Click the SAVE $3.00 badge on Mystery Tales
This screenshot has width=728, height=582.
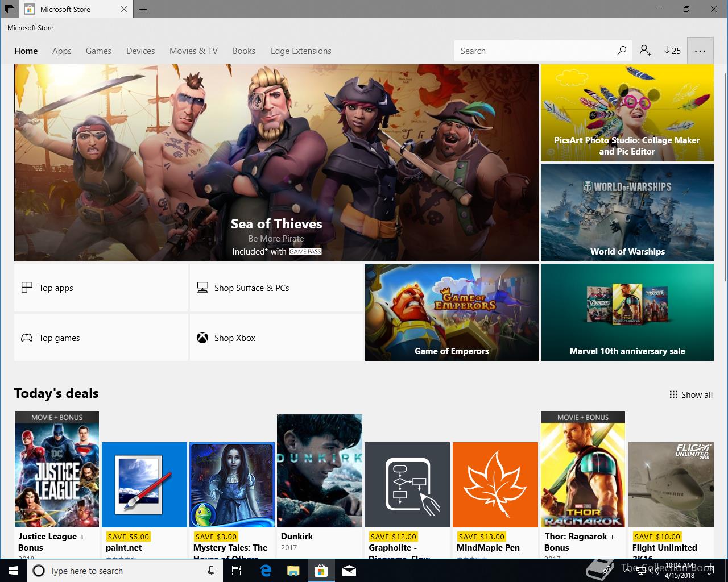click(216, 537)
